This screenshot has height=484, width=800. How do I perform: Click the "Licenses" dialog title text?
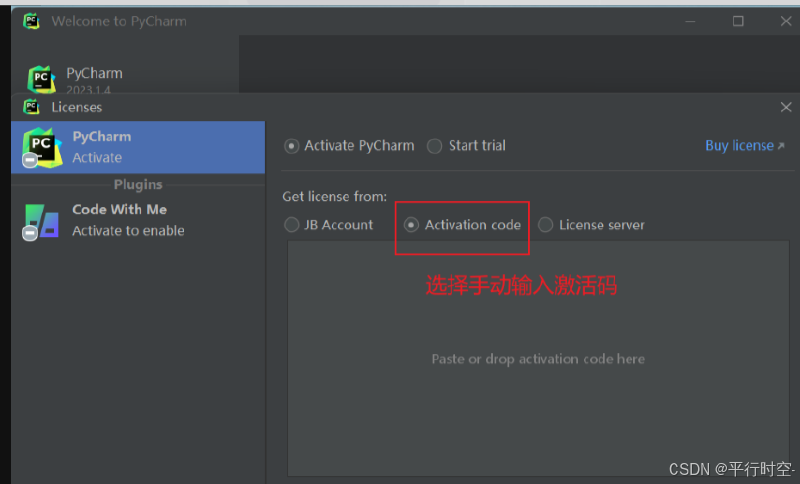tap(77, 107)
